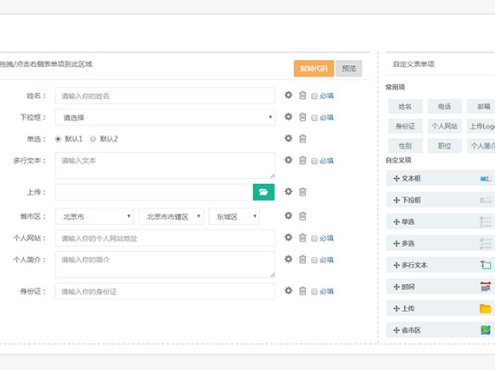
Task: Add 上传 item from the 自定义项 list
Action: point(441,308)
